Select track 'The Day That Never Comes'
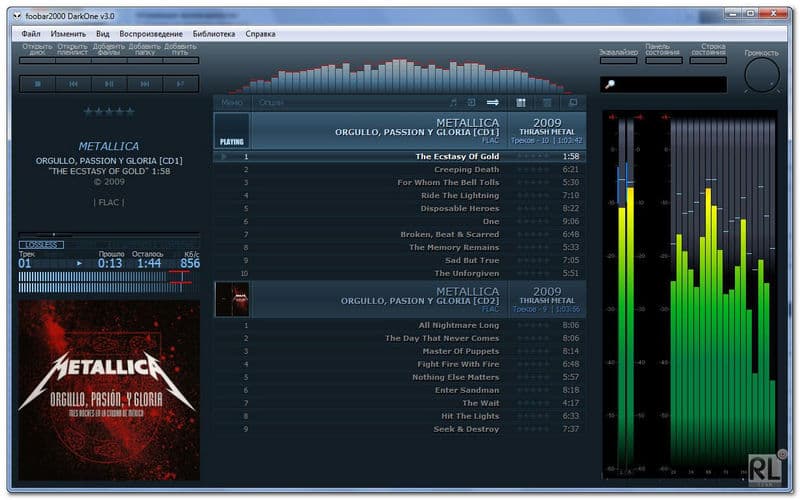 click(399, 338)
